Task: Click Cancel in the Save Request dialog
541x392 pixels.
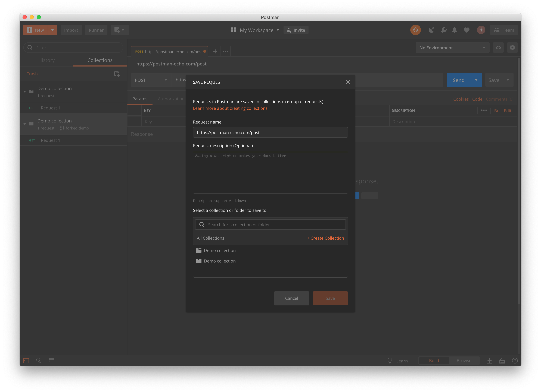Action: (291, 298)
